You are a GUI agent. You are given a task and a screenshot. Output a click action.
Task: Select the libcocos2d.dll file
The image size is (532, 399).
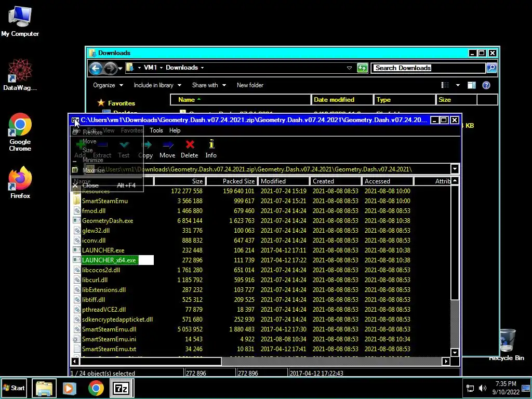point(101,270)
